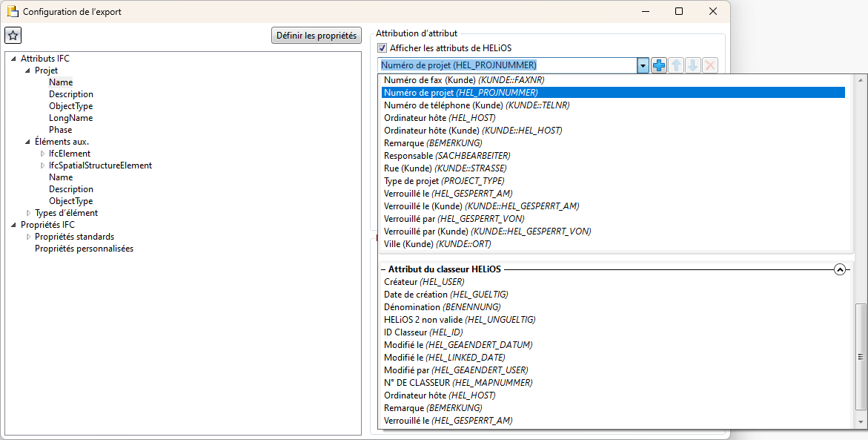This screenshot has width=868, height=440.
Task: Select Responsable (SACHBEARBEITER) option
Action: click(613, 156)
